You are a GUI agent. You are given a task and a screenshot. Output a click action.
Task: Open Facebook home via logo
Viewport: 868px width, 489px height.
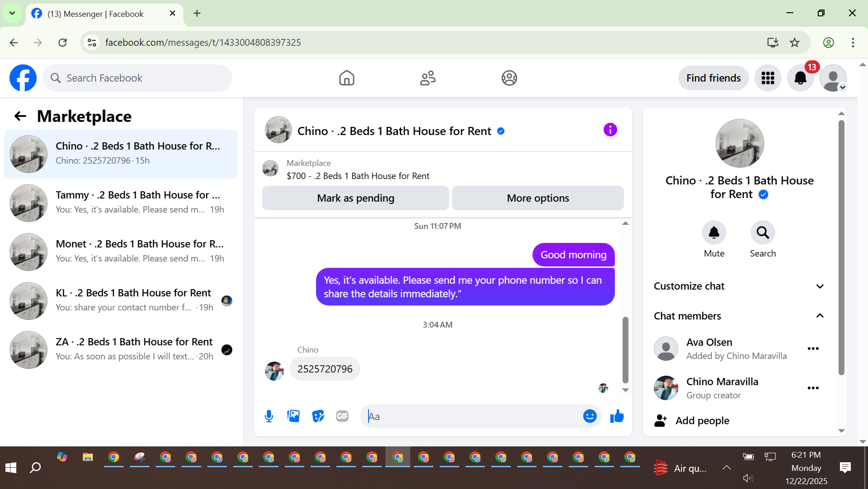[23, 78]
